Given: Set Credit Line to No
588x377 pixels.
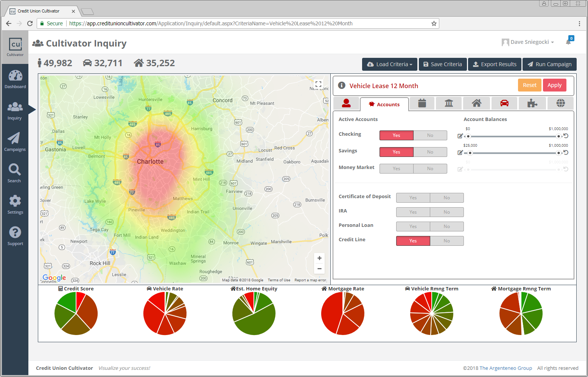Looking at the screenshot, I should click(x=447, y=241).
